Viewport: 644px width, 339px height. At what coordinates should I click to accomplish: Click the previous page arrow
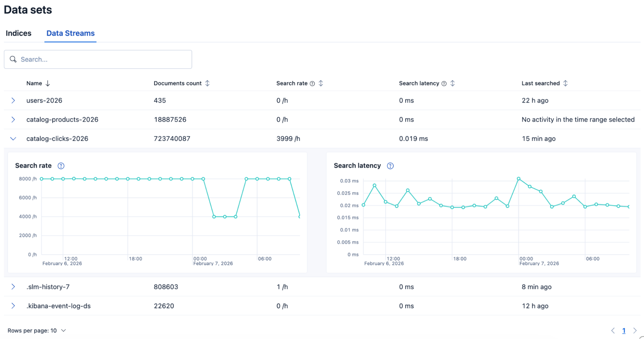coord(613,330)
